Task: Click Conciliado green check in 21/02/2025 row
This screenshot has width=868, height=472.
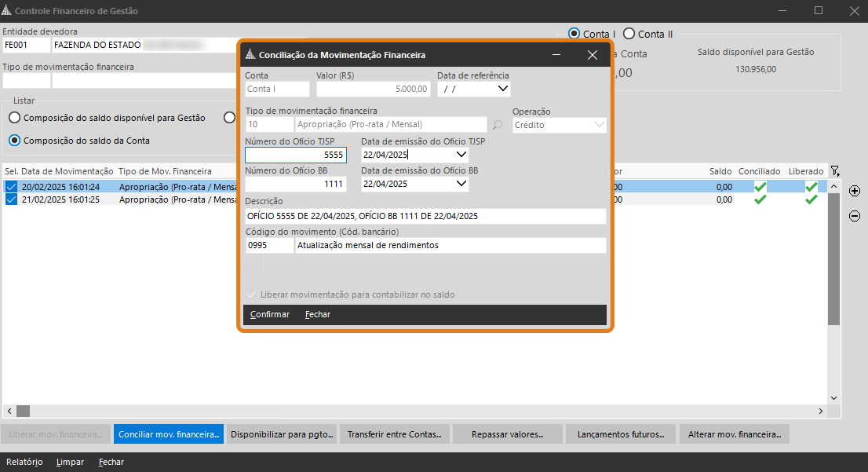Action: click(x=760, y=199)
